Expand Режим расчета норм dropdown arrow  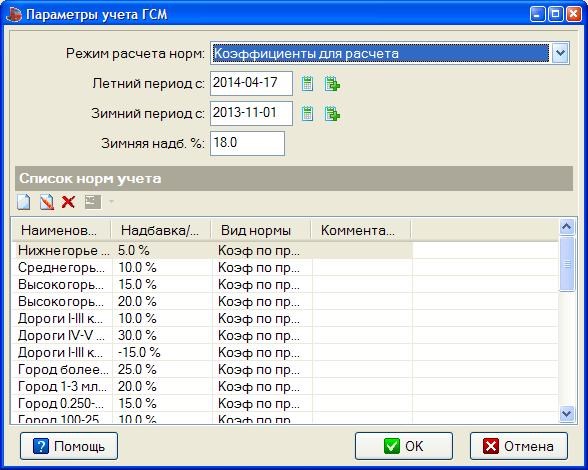coord(560,53)
